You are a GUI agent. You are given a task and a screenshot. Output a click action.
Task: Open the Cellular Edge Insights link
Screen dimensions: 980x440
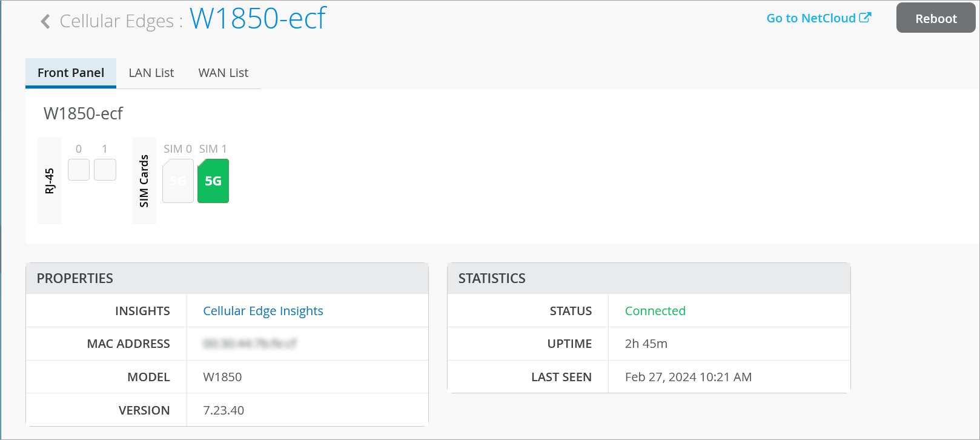[x=263, y=311]
